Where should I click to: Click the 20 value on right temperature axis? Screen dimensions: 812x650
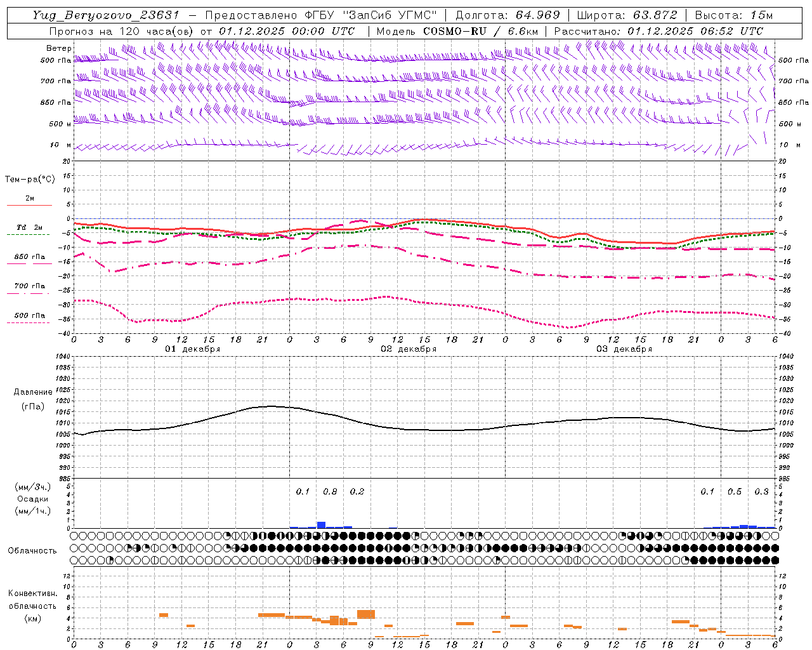pyautogui.click(x=783, y=161)
